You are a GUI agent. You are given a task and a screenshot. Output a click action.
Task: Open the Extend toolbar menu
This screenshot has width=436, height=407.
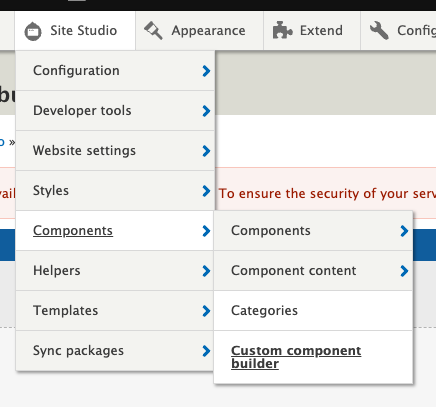[x=312, y=31]
